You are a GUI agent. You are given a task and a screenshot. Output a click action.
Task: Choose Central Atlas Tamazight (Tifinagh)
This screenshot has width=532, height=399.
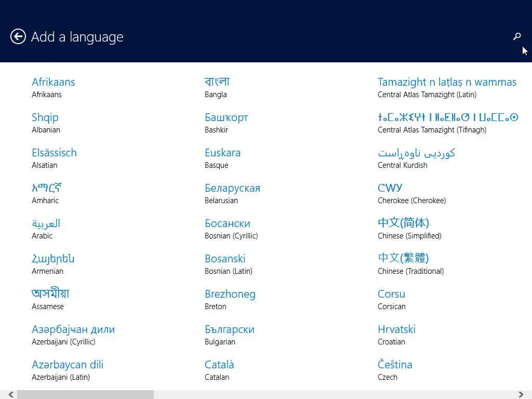tap(448, 123)
